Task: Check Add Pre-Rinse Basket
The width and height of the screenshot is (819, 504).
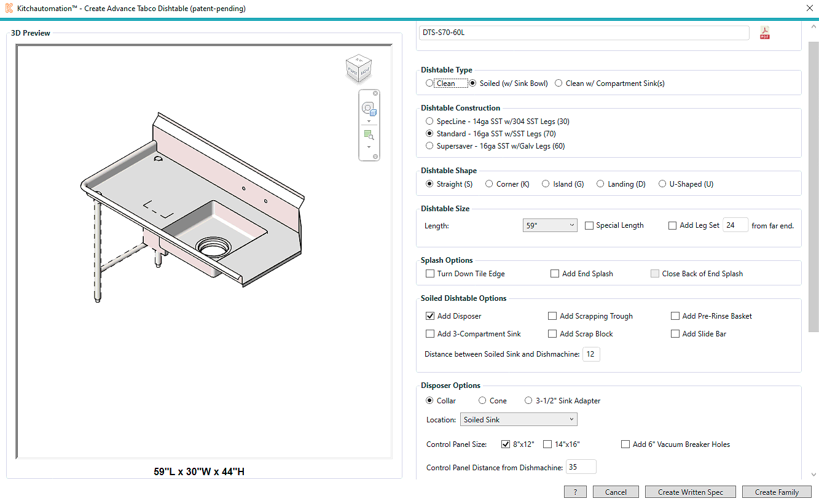Action: point(675,316)
